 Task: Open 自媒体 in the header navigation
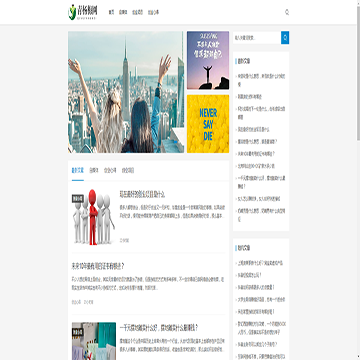(x=123, y=12)
